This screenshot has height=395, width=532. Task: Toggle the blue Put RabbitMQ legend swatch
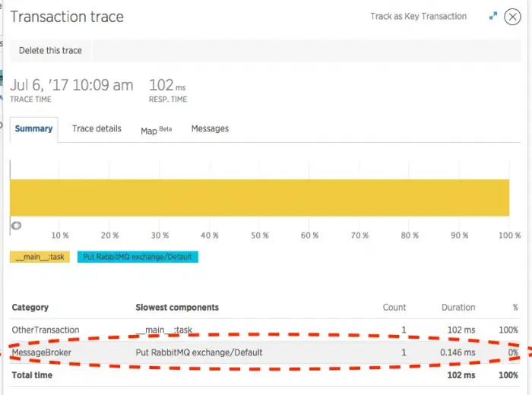[x=138, y=257]
